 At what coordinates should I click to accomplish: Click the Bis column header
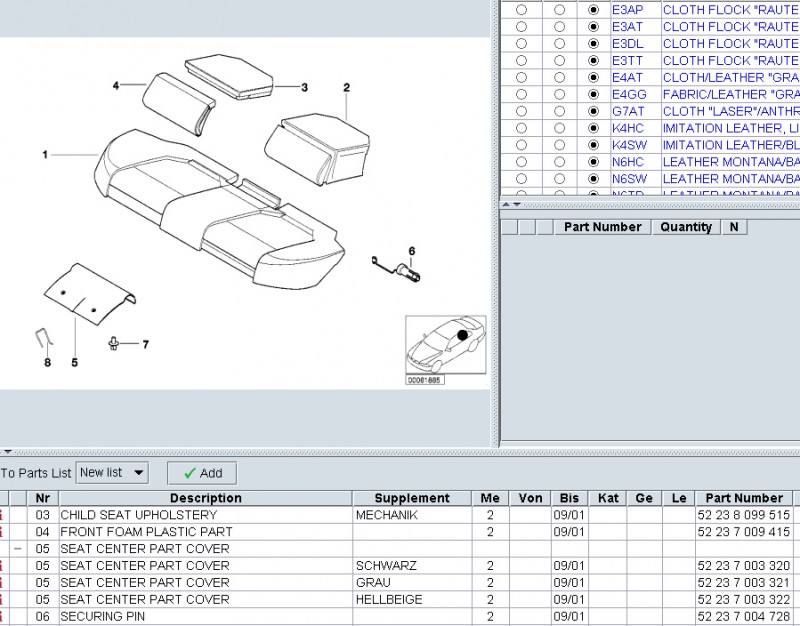569,498
